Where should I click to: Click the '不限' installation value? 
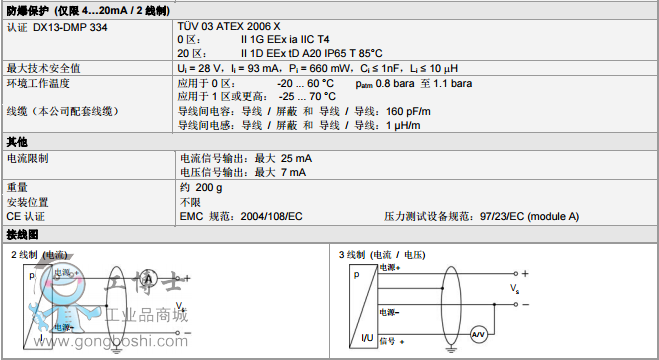[190, 202]
